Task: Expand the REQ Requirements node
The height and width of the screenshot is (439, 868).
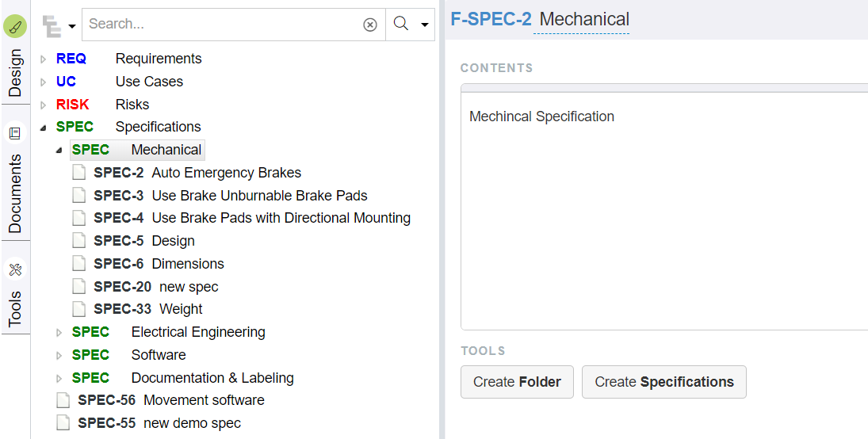Action: (44, 59)
